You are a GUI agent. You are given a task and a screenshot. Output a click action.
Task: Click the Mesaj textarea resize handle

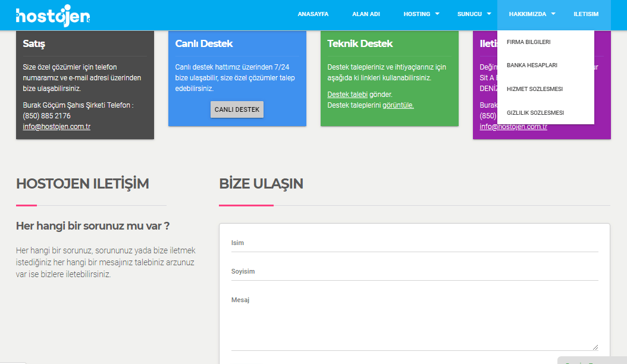tap(595, 347)
